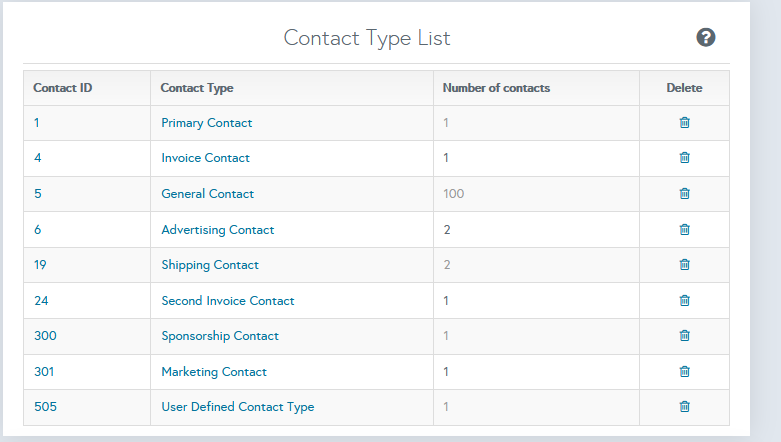Open Advertising Contact type
Viewport: 781px width, 442px height.
[217, 230]
